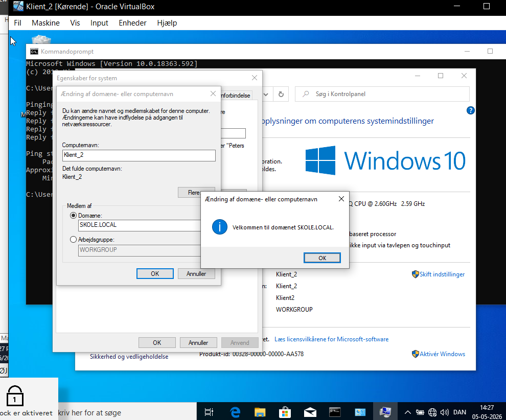
Task: Open Læs licensvilkårene for Microsoft-software link
Action: click(x=331, y=339)
